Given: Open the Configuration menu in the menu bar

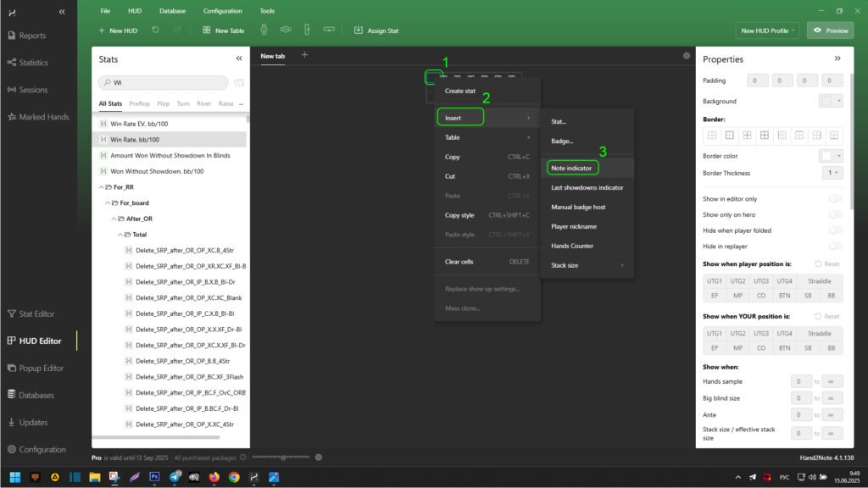Looking at the screenshot, I should (222, 11).
